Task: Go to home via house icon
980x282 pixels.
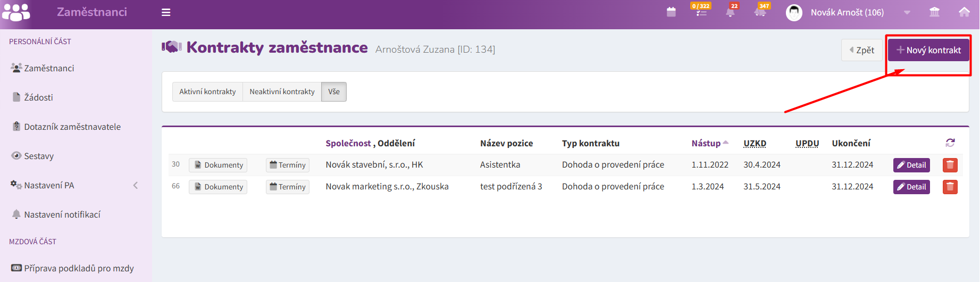Action: click(964, 12)
